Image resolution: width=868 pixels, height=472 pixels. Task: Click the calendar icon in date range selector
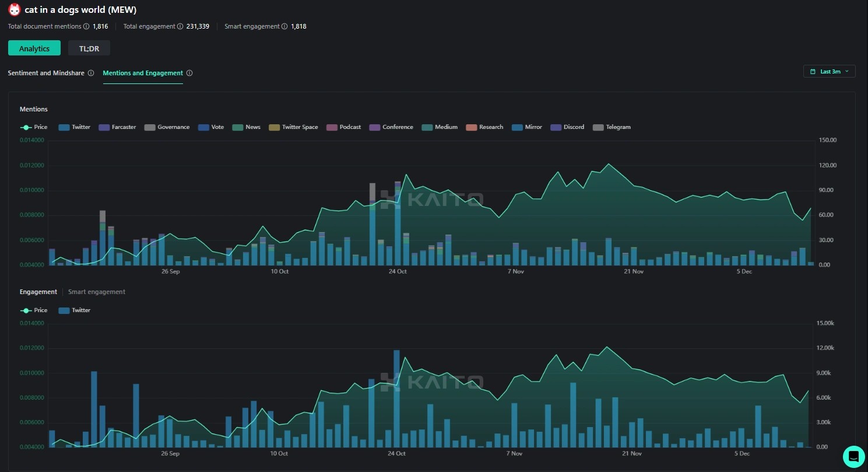click(x=813, y=71)
